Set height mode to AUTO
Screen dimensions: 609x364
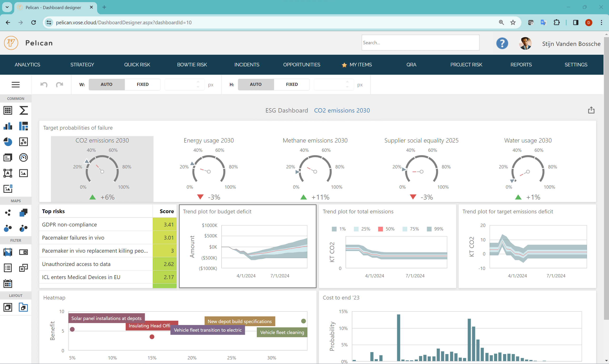(255, 84)
